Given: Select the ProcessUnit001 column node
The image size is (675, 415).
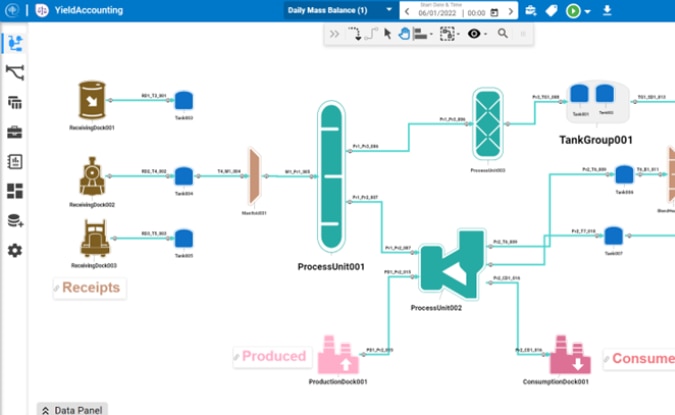Looking at the screenshot, I should pyautogui.click(x=331, y=178).
